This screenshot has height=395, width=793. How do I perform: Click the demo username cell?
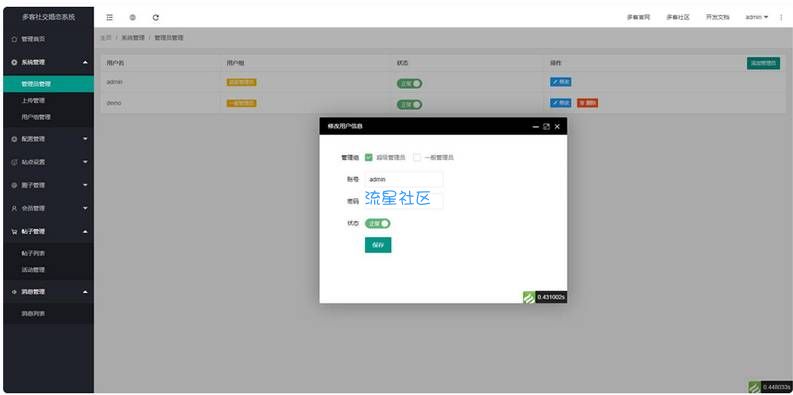point(114,103)
